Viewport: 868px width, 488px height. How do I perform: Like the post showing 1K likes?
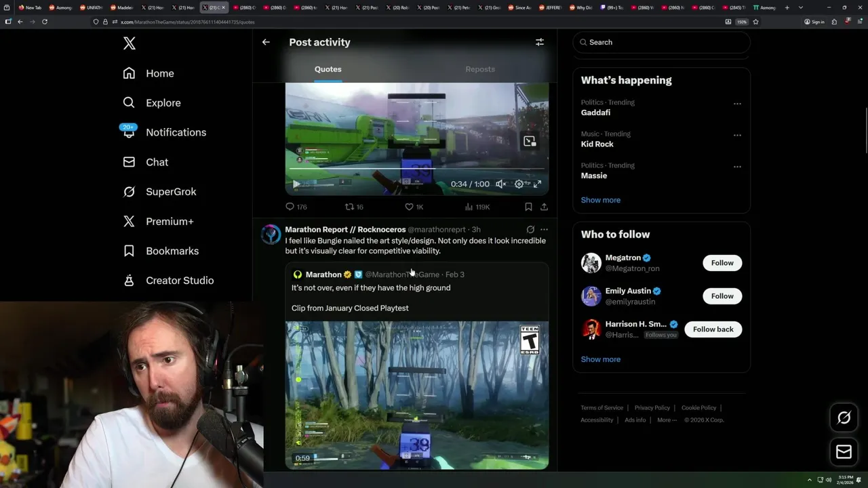(x=414, y=207)
